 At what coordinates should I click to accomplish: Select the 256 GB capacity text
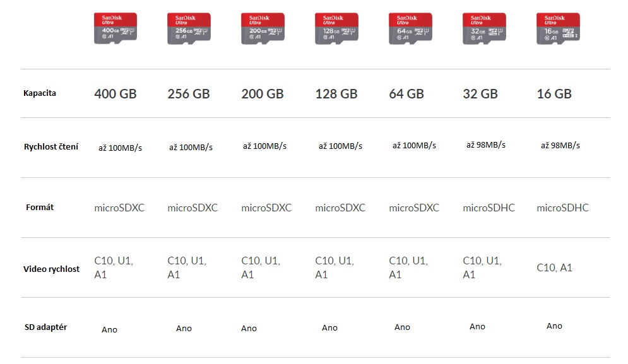pos(189,94)
